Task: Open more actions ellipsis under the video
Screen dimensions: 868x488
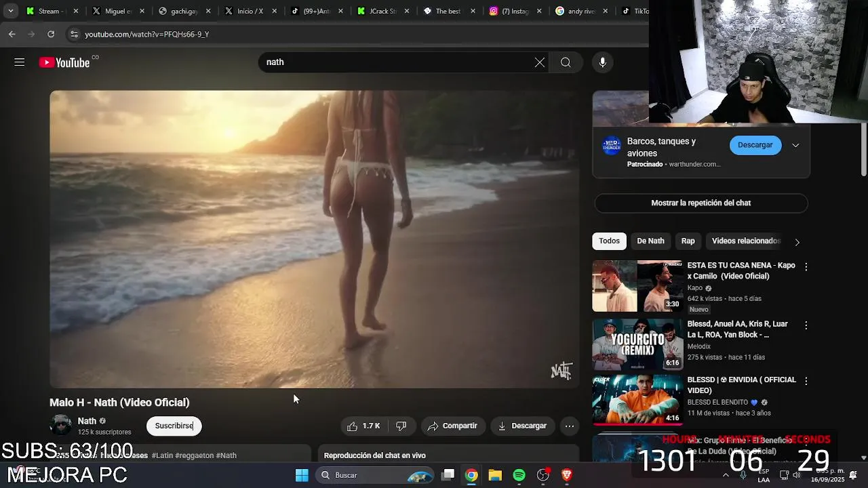Action: click(570, 426)
